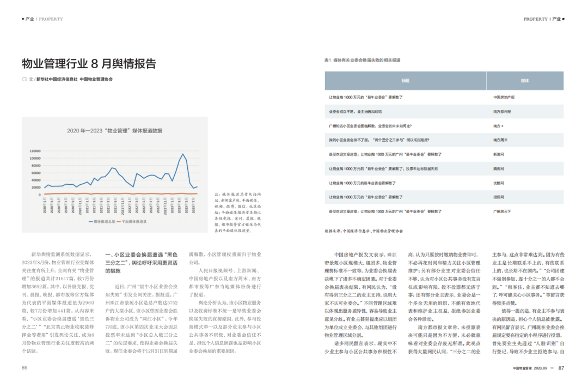The image size is (588, 381).
Task: Click the section heading 一、小区业委会换届遭遇"黑色三分之二"
Action: coord(142,263)
